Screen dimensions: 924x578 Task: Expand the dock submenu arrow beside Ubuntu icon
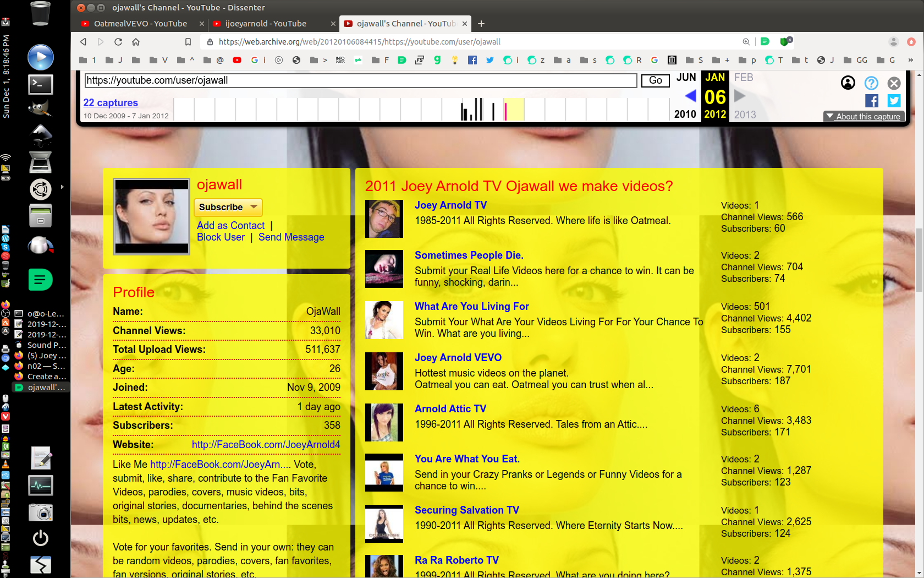pyautogui.click(x=62, y=187)
